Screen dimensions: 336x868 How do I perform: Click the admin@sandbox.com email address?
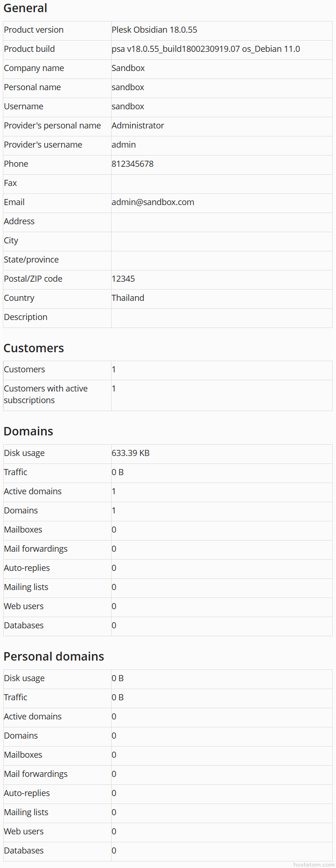(x=153, y=202)
